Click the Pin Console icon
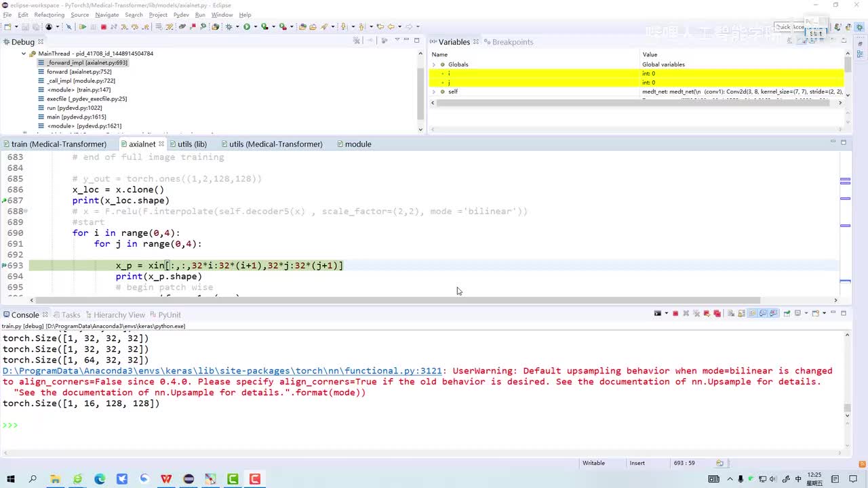The height and width of the screenshot is (488, 868). click(x=787, y=314)
